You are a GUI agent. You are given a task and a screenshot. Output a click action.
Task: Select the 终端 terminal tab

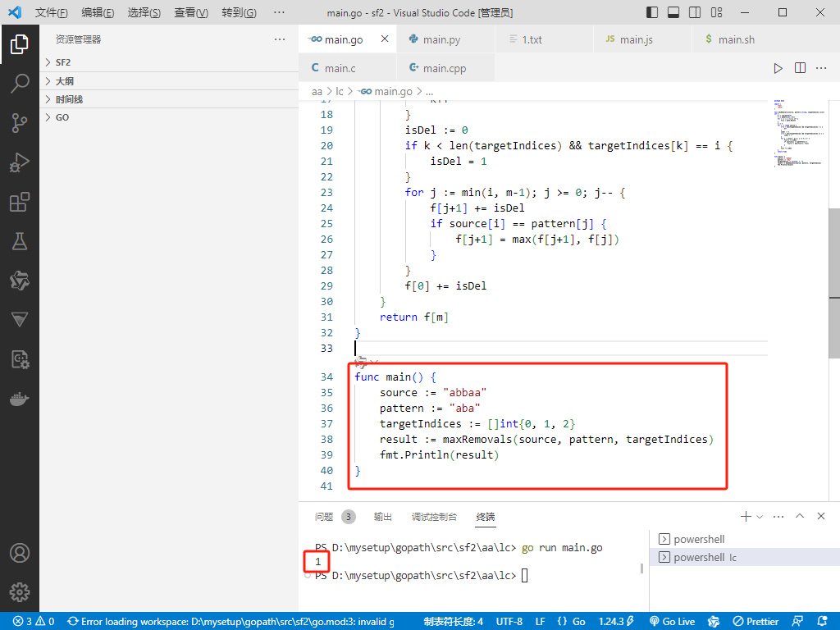click(x=486, y=517)
